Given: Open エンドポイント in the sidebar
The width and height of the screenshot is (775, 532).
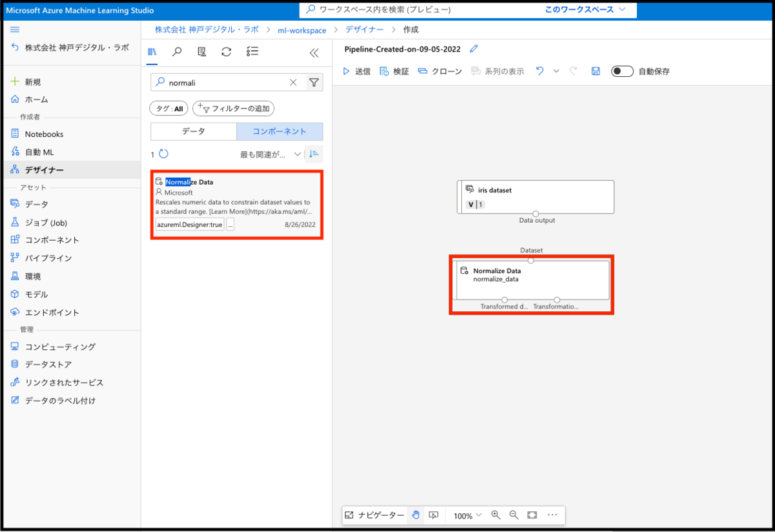Looking at the screenshot, I should point(45,312).
